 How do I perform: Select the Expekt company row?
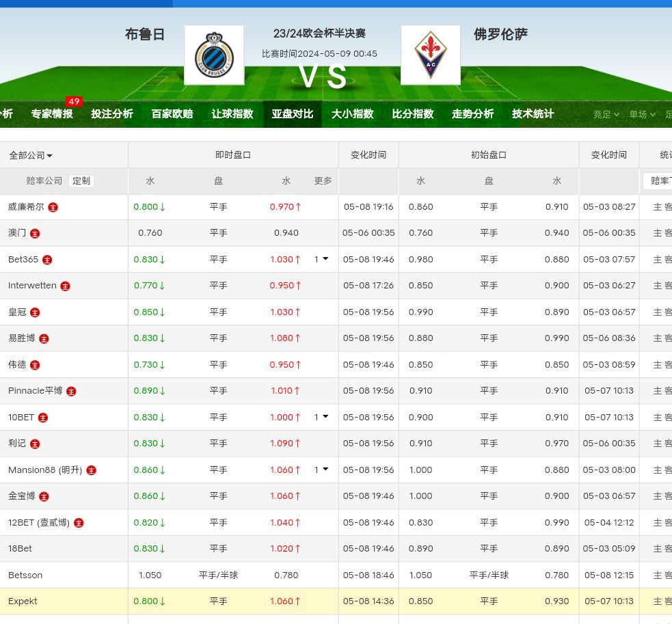23,601
